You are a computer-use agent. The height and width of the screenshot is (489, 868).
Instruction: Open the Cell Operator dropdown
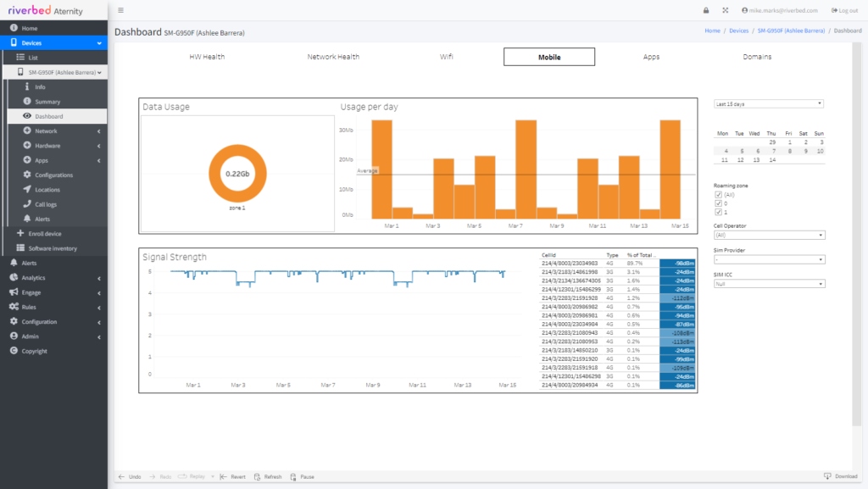point(769,236)
